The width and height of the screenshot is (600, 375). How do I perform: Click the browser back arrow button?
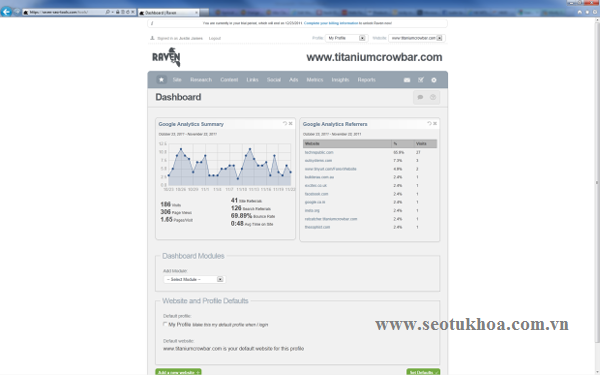click(7, 12)
